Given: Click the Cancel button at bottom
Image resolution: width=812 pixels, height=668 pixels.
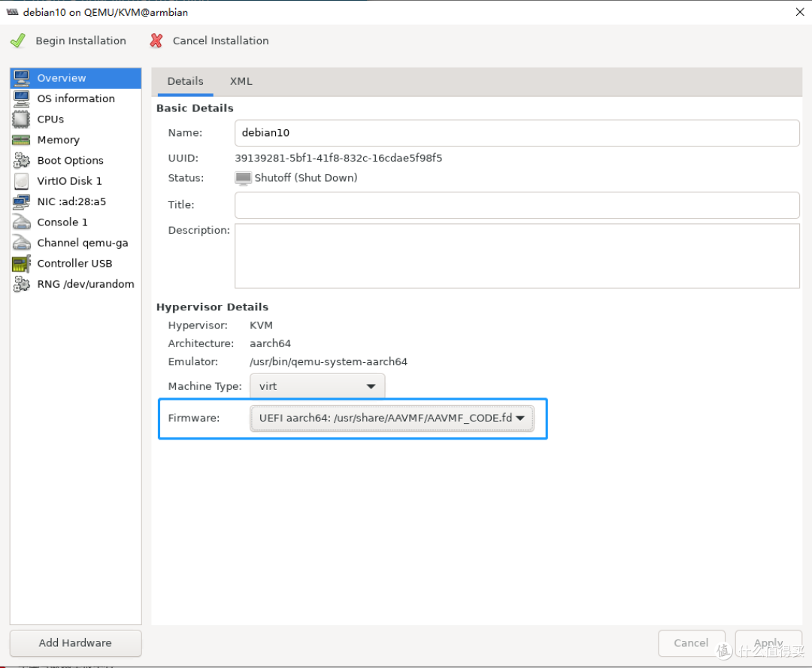Looking at the screenshot, I should (x=692, y=643).
